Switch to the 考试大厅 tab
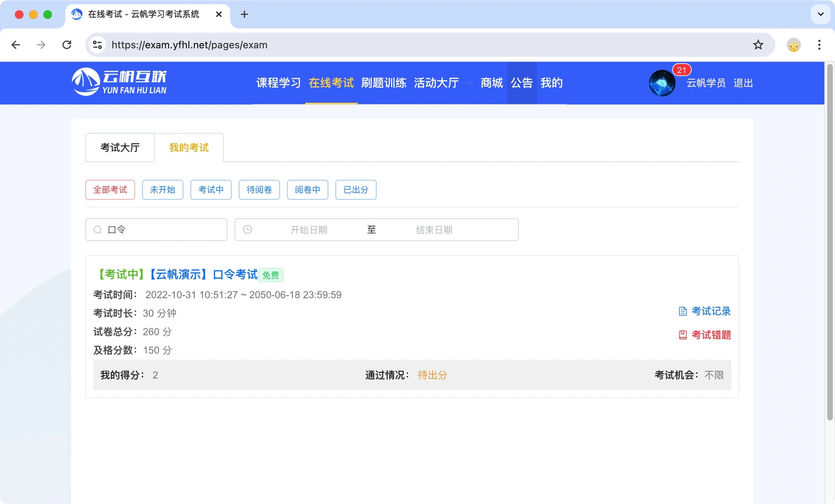Screen dimensions: 835x504 (120, 147)
